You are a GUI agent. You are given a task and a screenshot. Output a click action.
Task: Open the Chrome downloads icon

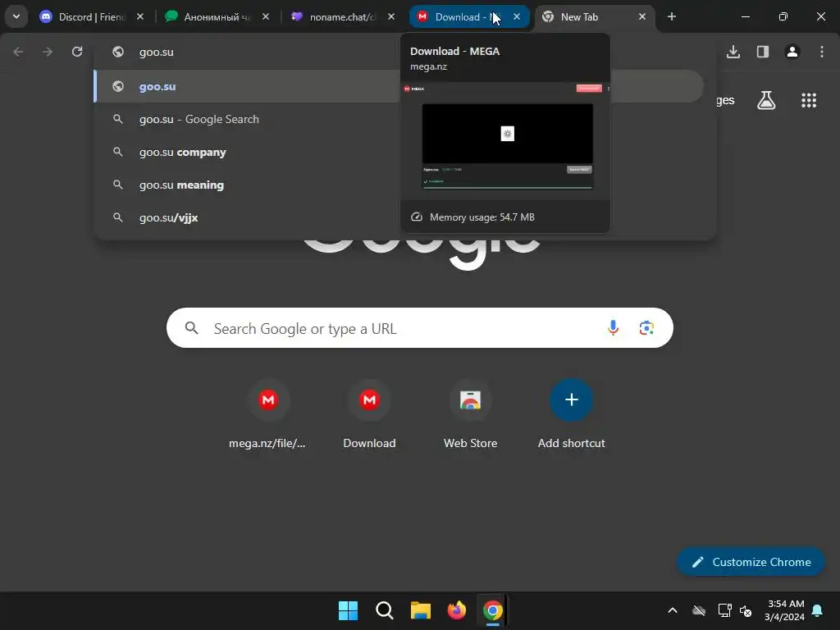point(733,52)
